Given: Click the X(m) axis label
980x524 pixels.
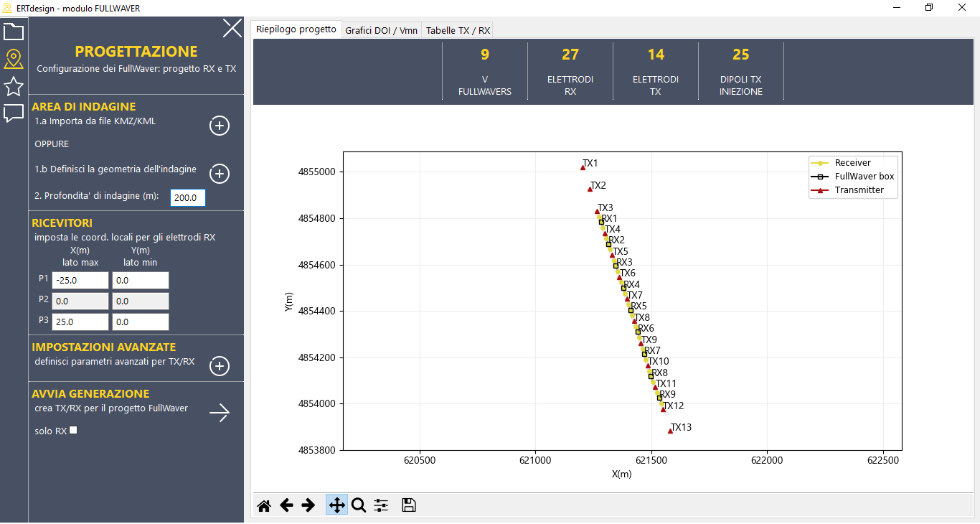Looking at the screenshot, I should pyautogui.click(x=621, y=474).
